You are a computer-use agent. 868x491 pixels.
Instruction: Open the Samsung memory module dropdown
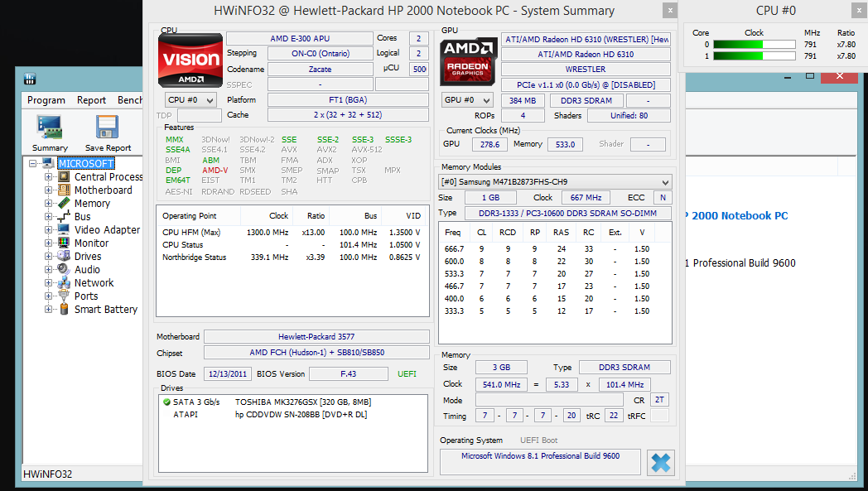click(554, 181)
